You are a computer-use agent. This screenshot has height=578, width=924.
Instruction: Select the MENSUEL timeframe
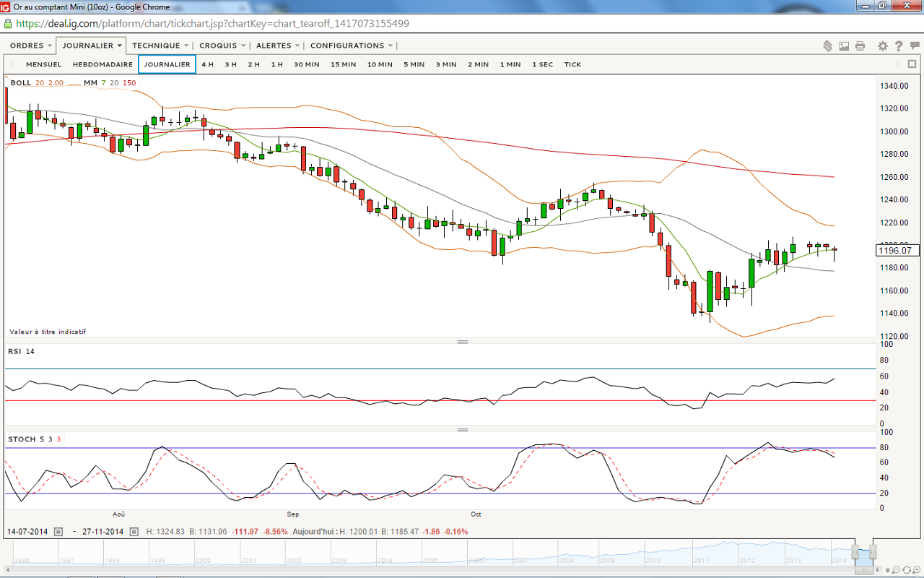[x=44, y=64]
